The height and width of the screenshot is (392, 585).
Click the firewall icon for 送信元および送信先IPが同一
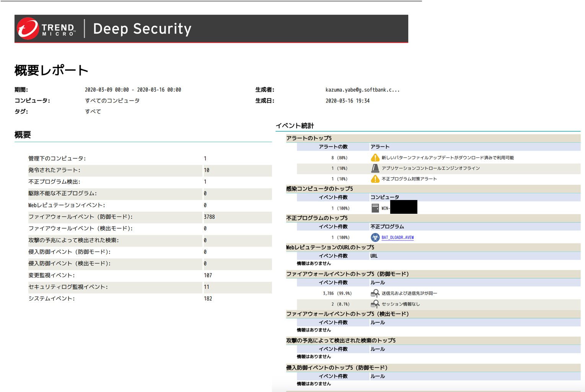(375, 293)
